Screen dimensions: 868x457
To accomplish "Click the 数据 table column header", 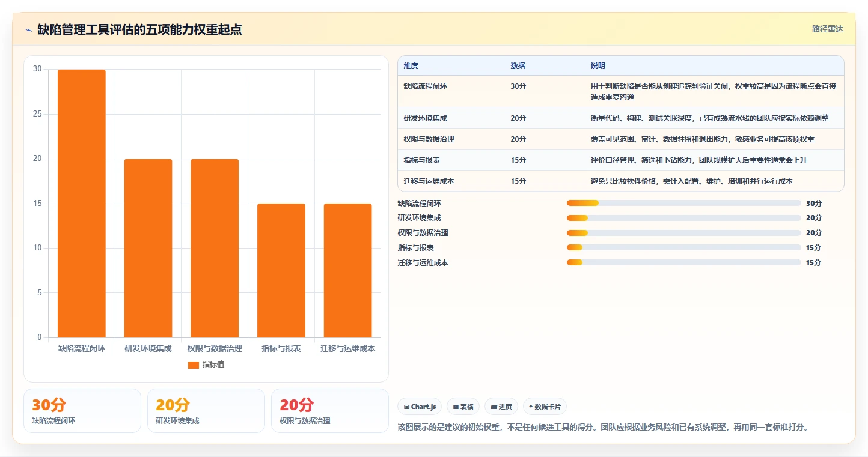I will coord(518,66).
